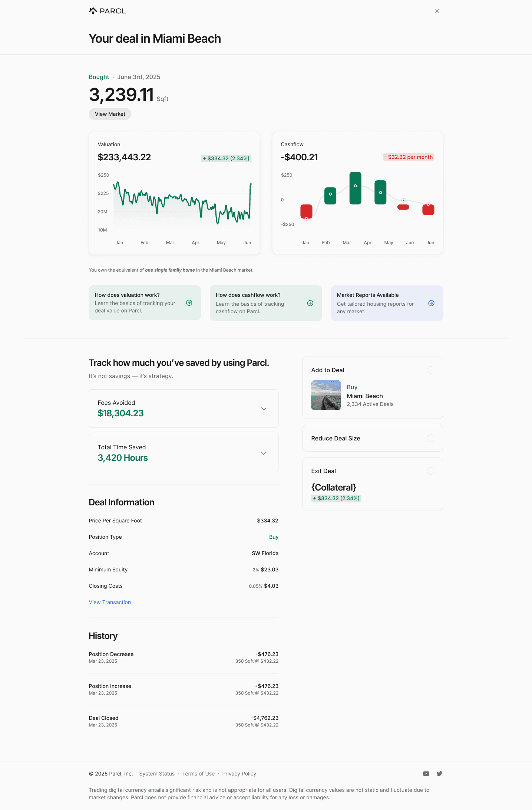Viewport: 532px width, 810px height.
Task: Click the Position Type 'Buy' value
Action: [x=274, y=537]
